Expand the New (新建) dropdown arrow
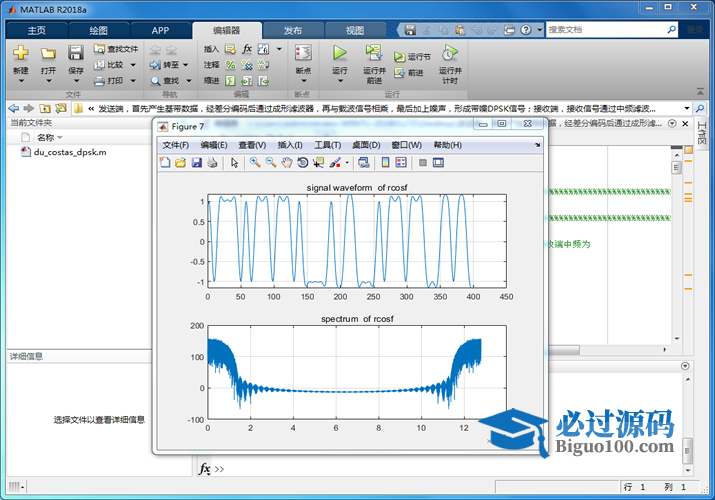 coord(21,81)
